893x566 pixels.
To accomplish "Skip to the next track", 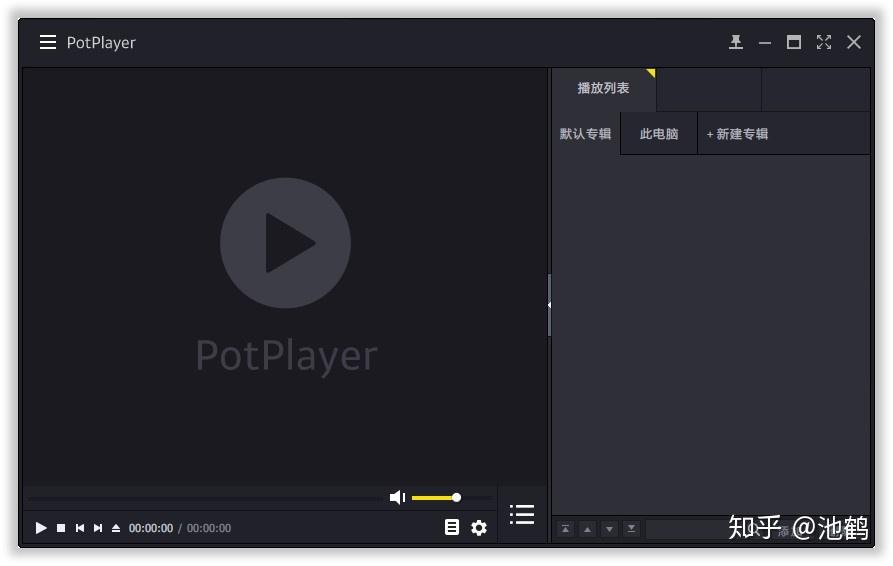I will (98, 528).
